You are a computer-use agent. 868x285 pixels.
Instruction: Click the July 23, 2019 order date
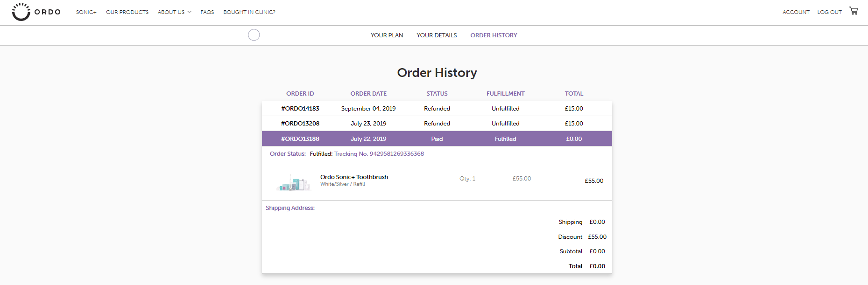click(368, 124)
